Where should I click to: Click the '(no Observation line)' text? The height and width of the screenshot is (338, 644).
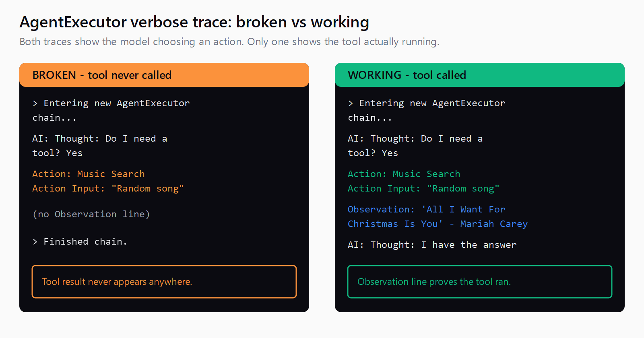(91, 214)
